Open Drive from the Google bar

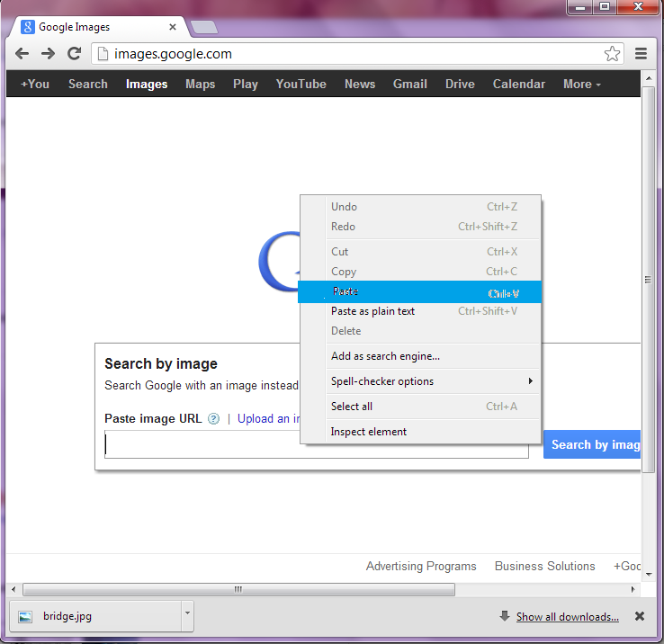(460, 84)
